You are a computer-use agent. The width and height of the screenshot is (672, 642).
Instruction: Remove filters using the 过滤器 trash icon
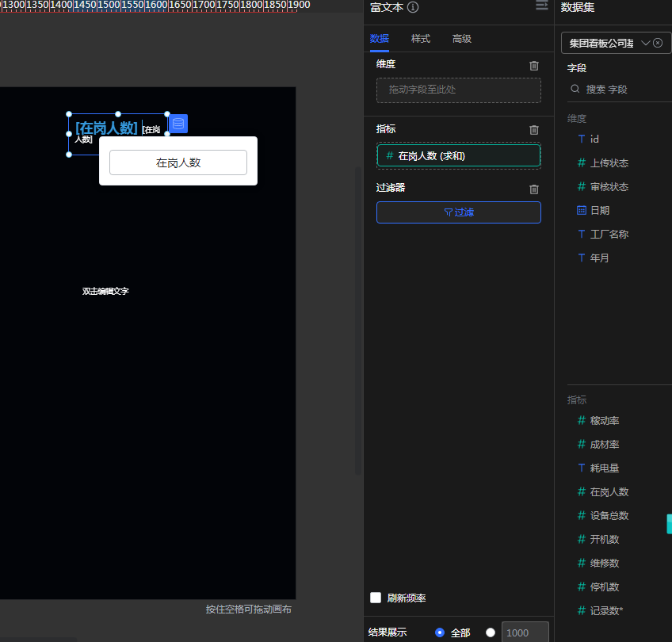click(534, 189)
